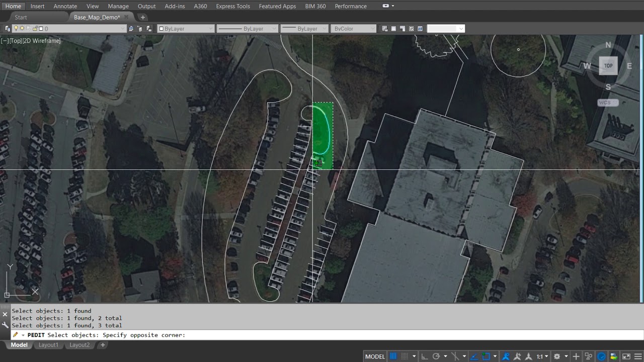Image resolution: width=644 pixels, height=362 pixels.
Task: Open the Manage ribbon tab
Action: click(118, 6)
